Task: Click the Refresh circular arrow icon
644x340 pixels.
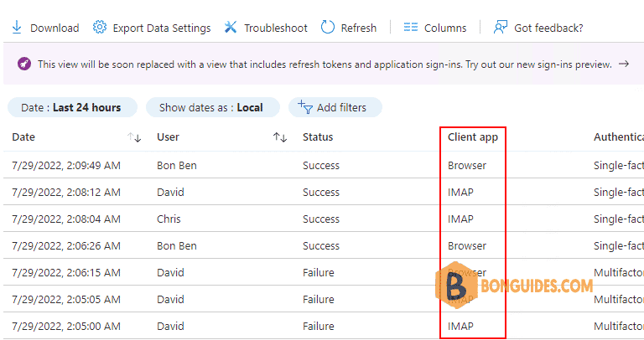Action: coord(327,28)
